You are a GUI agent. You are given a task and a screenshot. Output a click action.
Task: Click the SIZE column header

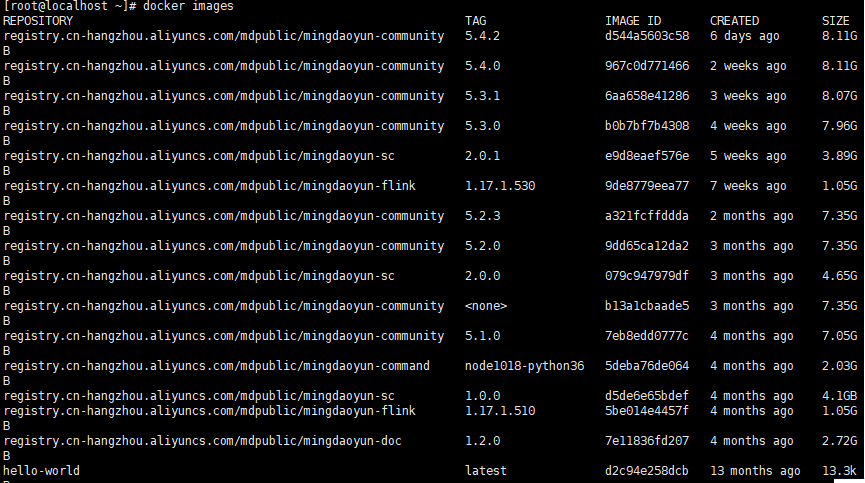[836, 21]
